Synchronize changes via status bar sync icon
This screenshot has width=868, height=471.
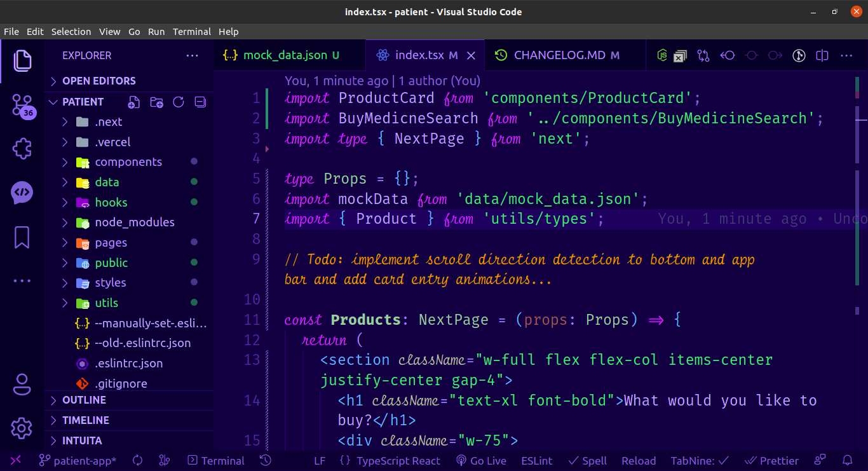137,461
